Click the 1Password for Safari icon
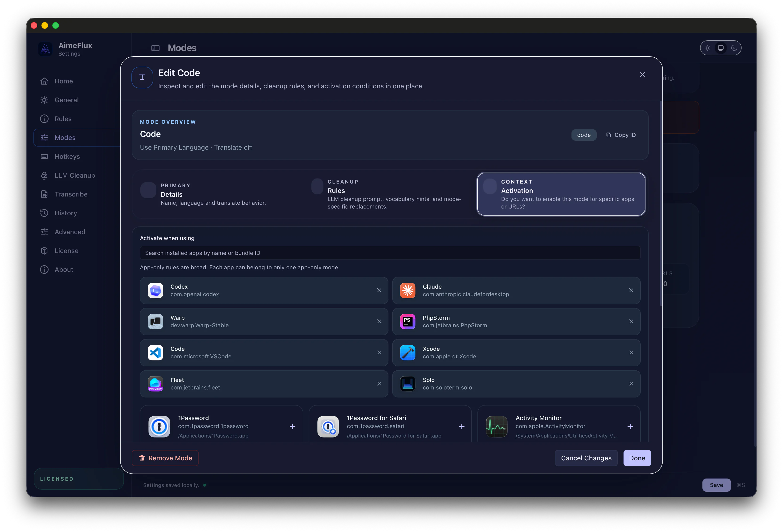The height and width of the screenshot is (532, 783). [328, 426]
